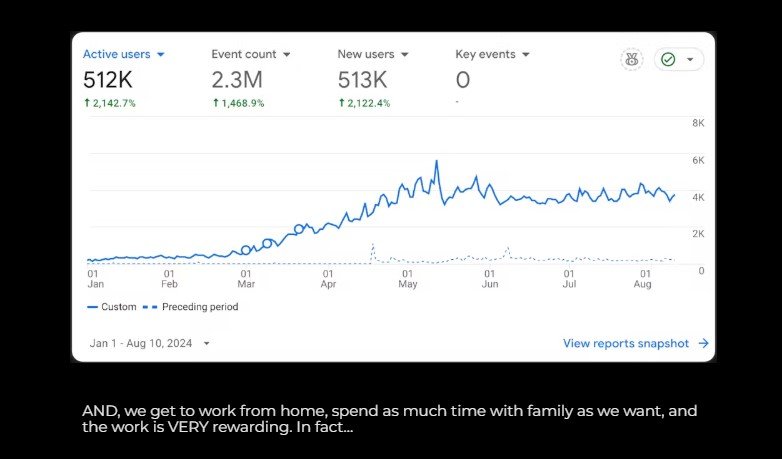Open the Event count metric dropdown arrow
The height and width of the screenshot is (459, 782).
click(287, 54)
